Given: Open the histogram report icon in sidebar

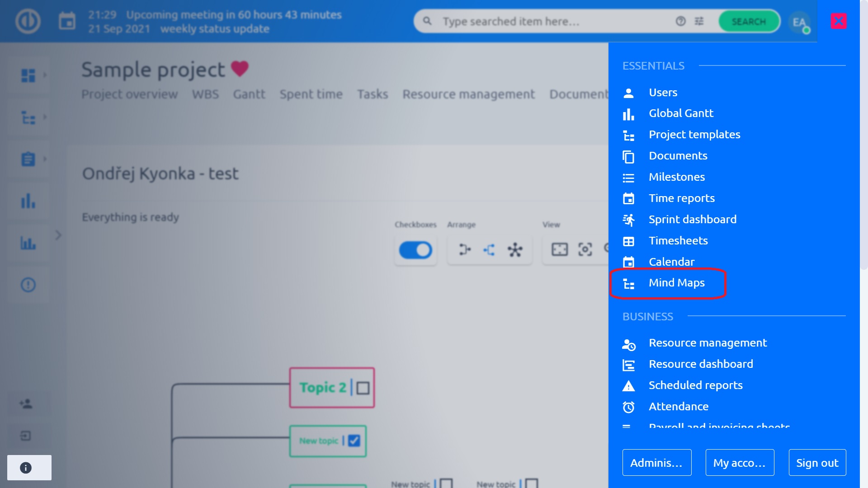Looking at the screenshot, I should click(x=28, y=243).
